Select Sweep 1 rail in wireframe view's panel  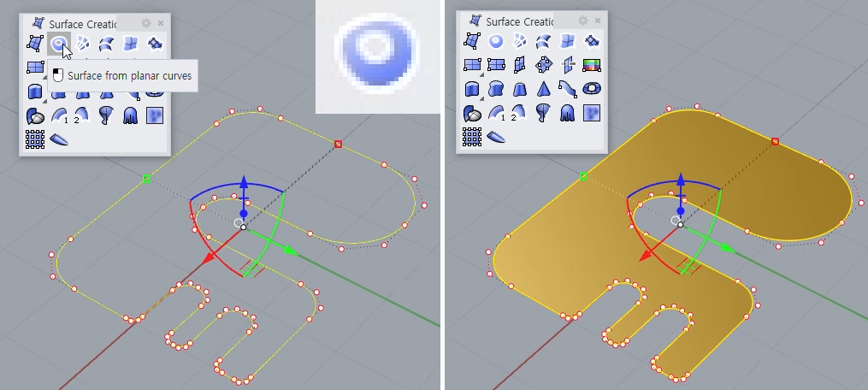click(x=59, y=115)
